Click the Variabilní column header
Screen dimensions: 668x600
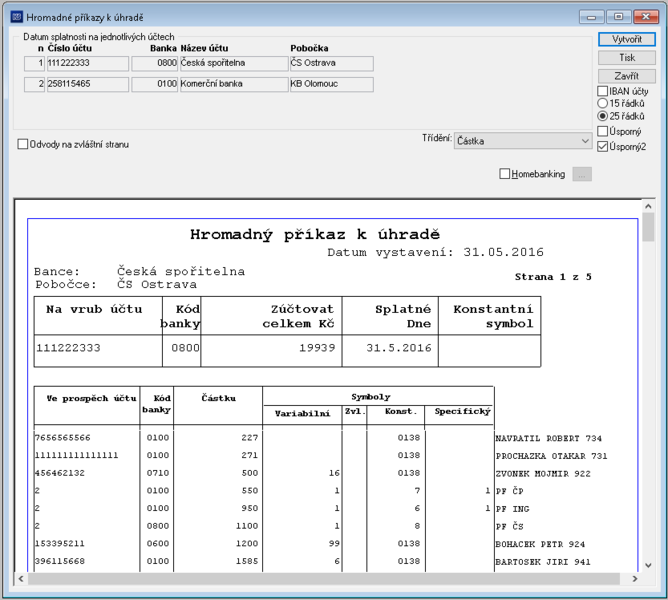302,413
